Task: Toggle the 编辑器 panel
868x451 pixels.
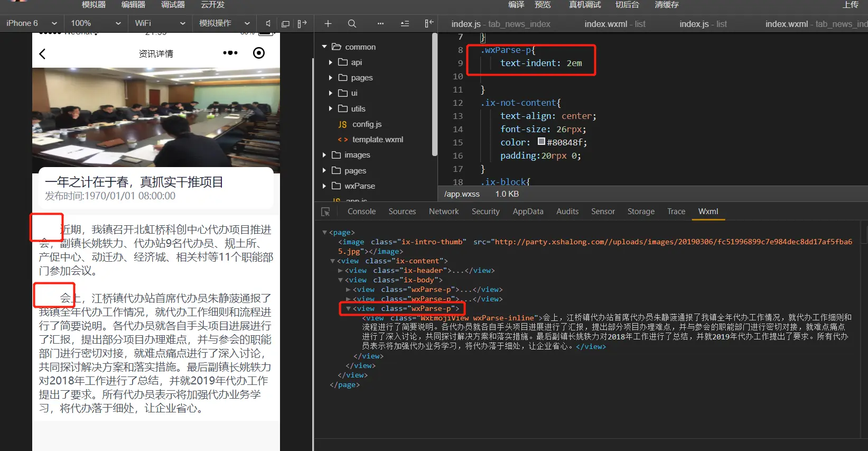Action: click(x=133, y=5)
